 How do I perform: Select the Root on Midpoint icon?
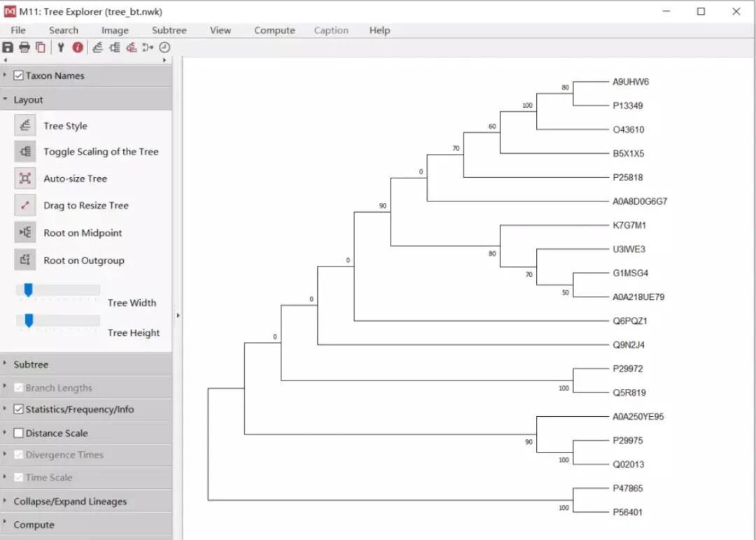(25, 233)
